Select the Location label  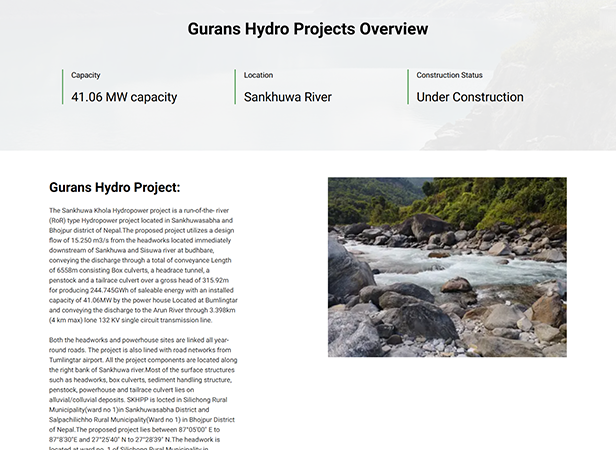(258, 75)
